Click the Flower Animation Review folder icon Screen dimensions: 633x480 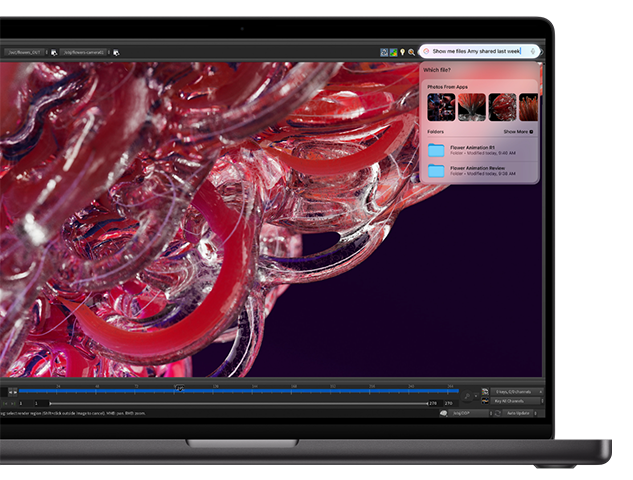click(x=436, y=170)
